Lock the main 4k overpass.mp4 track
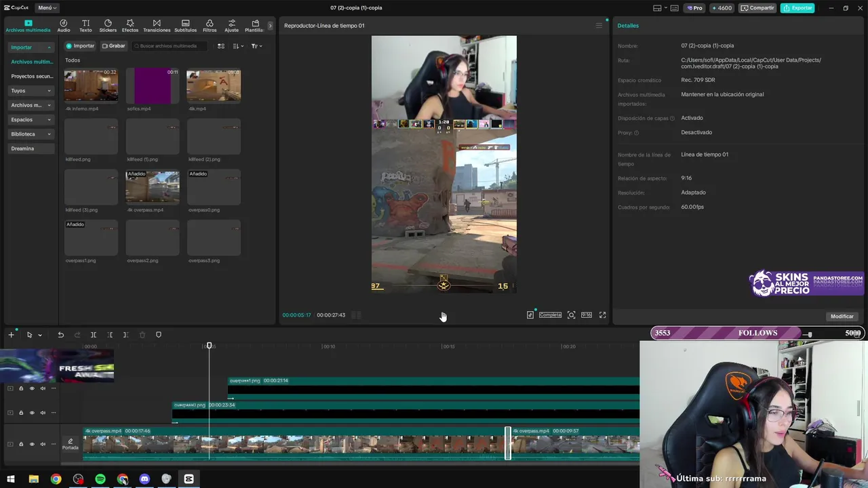The image size is (868, 488). point(21,445)
